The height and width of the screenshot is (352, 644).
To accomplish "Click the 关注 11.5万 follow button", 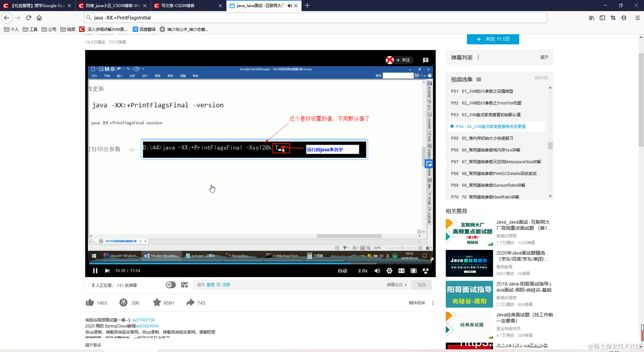I will (493, 39).
